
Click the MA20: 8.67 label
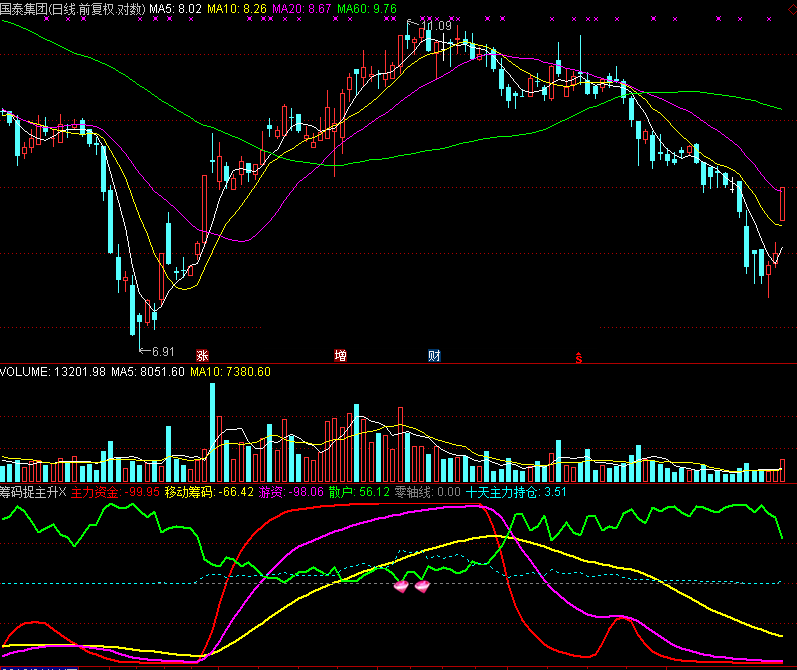pos(301,9)
